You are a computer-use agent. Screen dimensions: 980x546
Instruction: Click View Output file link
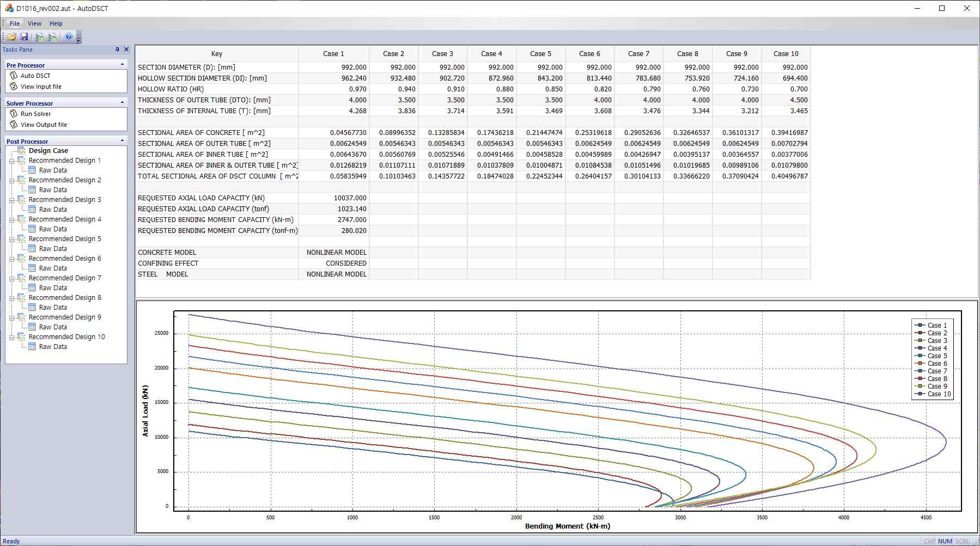[44, 125]
